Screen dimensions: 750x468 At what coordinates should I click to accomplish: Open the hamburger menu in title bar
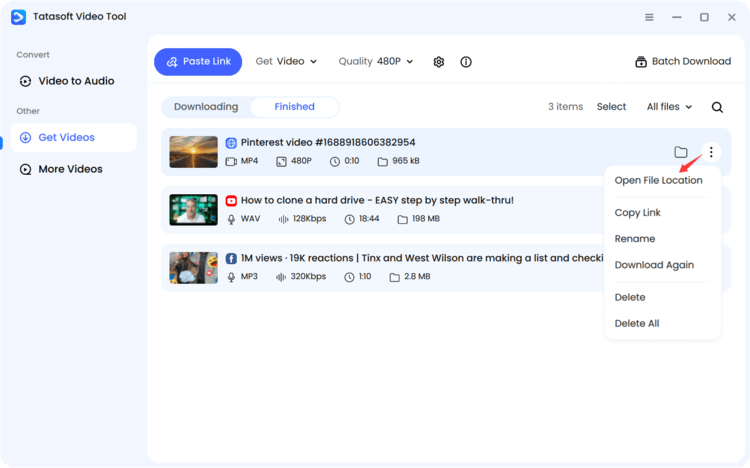click(x=649, y=17)
